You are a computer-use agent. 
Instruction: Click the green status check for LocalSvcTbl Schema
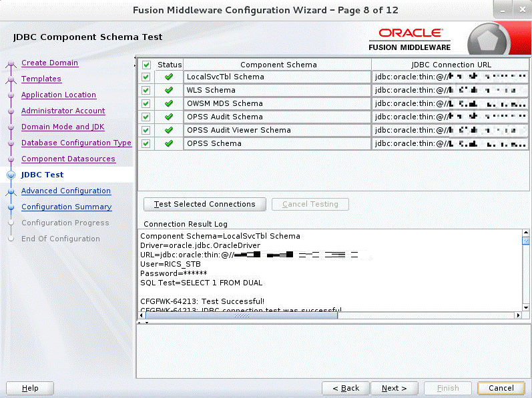(169, 77)
